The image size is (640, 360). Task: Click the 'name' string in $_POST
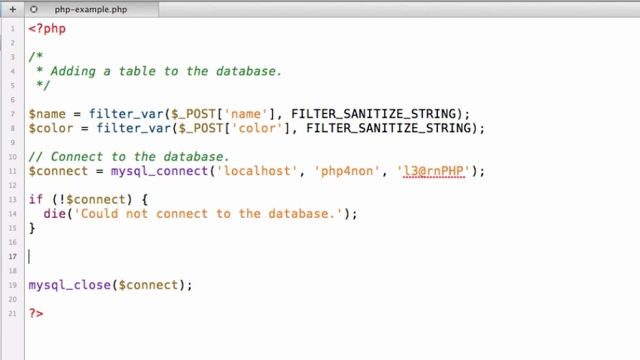coord(246,114)
